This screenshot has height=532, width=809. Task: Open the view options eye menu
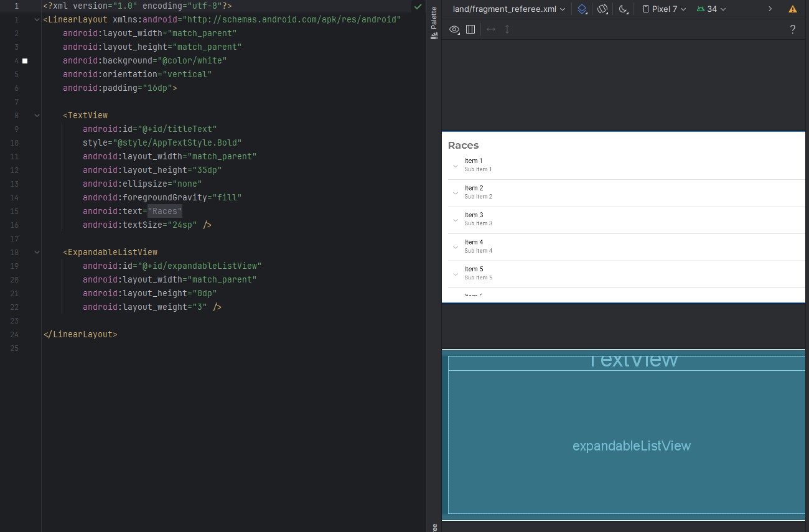point(454,29)
